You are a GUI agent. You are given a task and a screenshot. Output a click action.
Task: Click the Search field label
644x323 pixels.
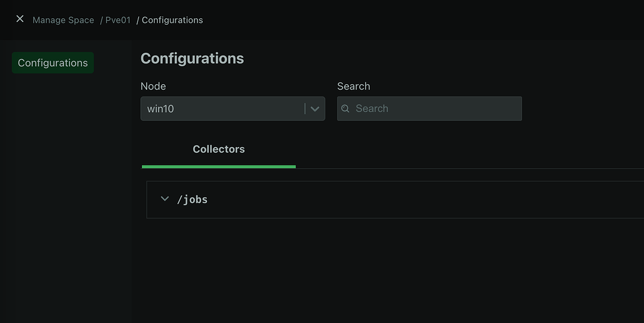coord(353,86)
